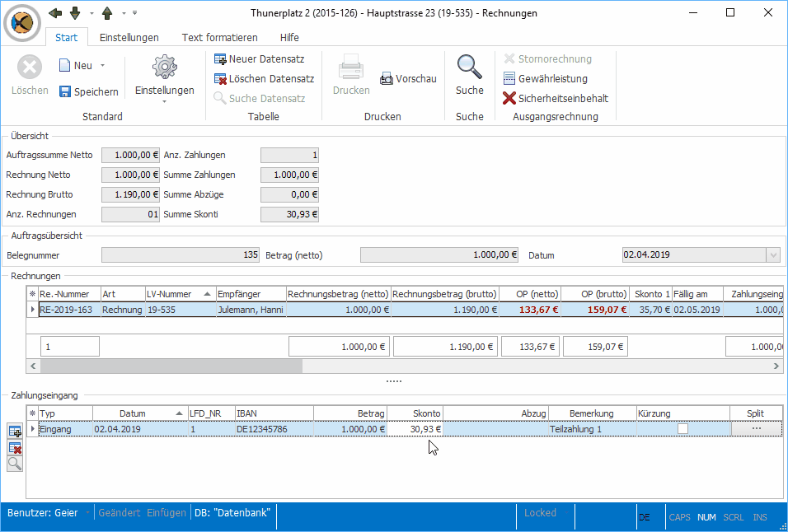Click the greyed-out Löschen X icon in Standard group
Image resolution: width=788 pixels, height=532 pixels.
point(30,68)
